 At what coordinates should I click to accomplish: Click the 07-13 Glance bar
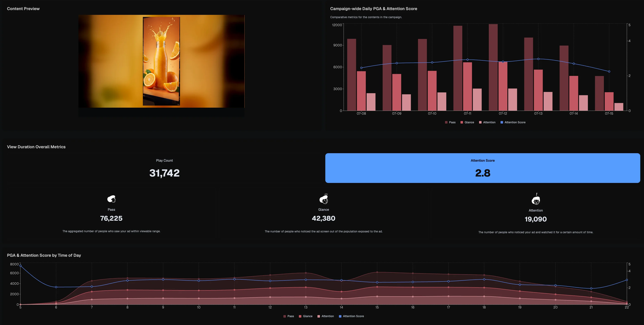click(x=538, y=90)
